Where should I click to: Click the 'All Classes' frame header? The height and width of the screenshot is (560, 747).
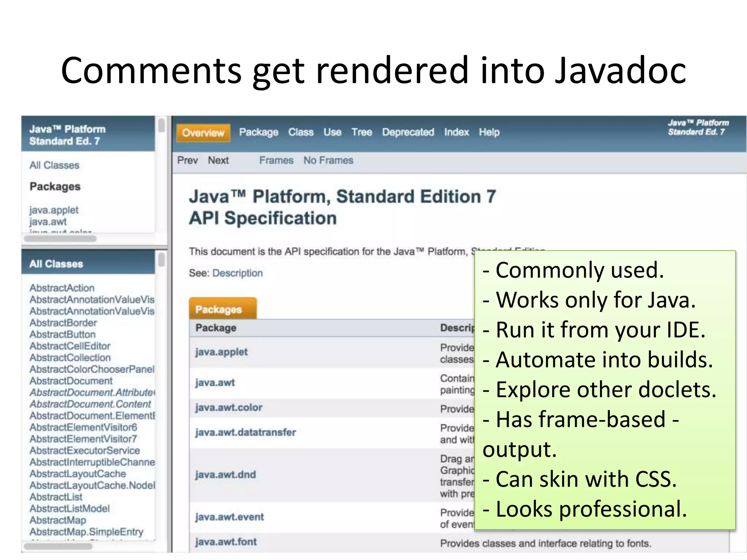(88, 263)
